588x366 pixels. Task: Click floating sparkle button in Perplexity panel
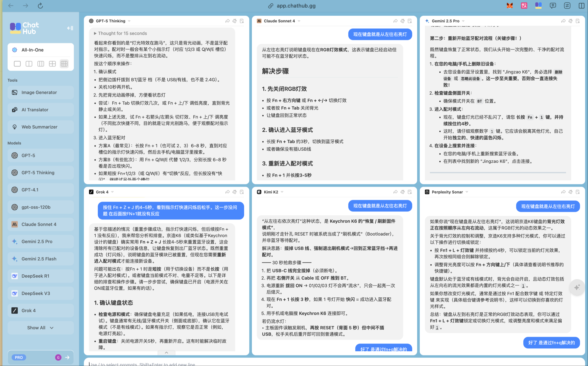coord(577,287)
